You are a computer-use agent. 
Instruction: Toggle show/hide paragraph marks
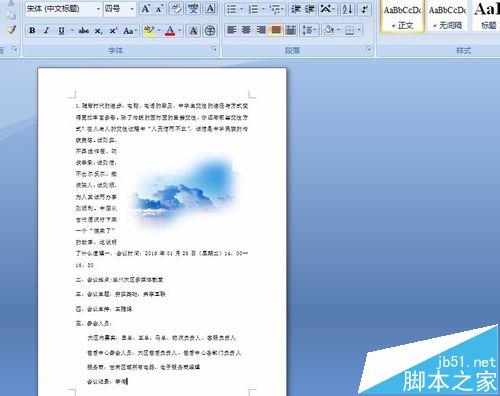click(x=364, y=9)
